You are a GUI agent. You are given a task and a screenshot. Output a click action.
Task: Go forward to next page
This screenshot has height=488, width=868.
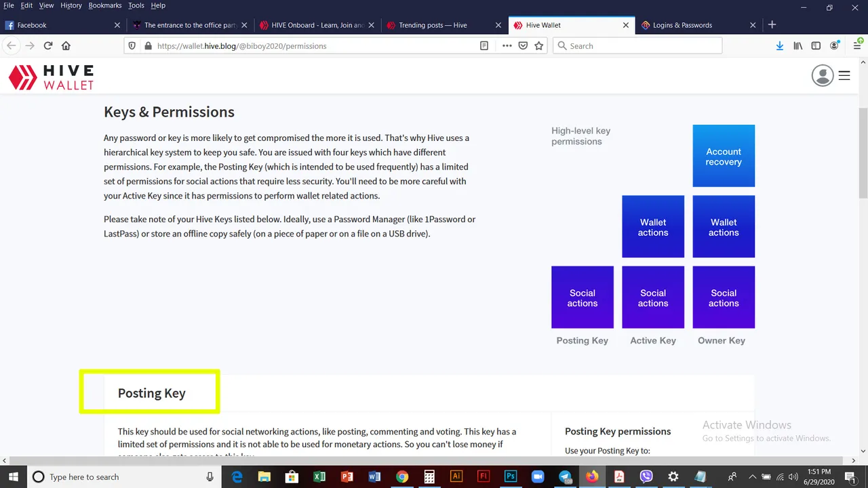pyautogui.click(x=30, y=45)
